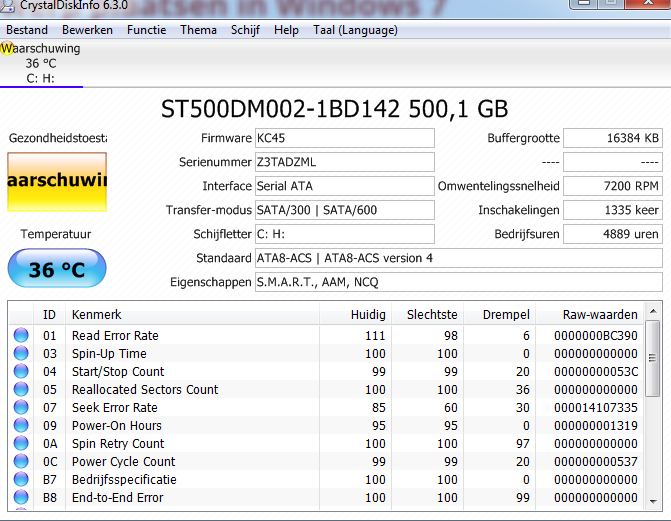671x521 pixels.
Task: Select the Power-On Hours row text
Action: tap(117, 425)
